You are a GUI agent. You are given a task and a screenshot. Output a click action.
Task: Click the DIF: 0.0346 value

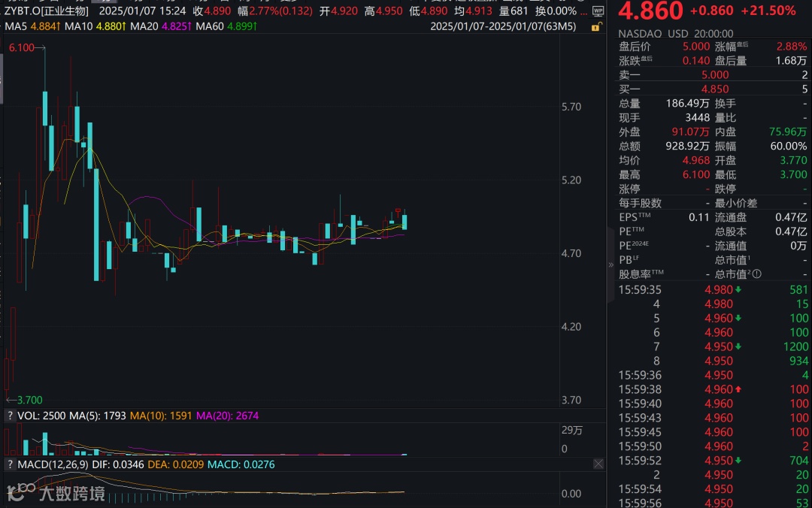(117, 464)
